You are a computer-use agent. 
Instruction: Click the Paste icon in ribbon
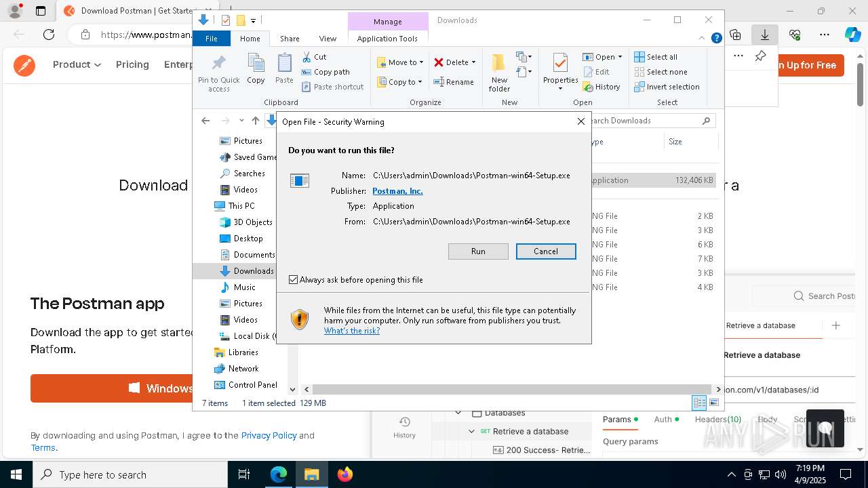[x=284, y=68]
